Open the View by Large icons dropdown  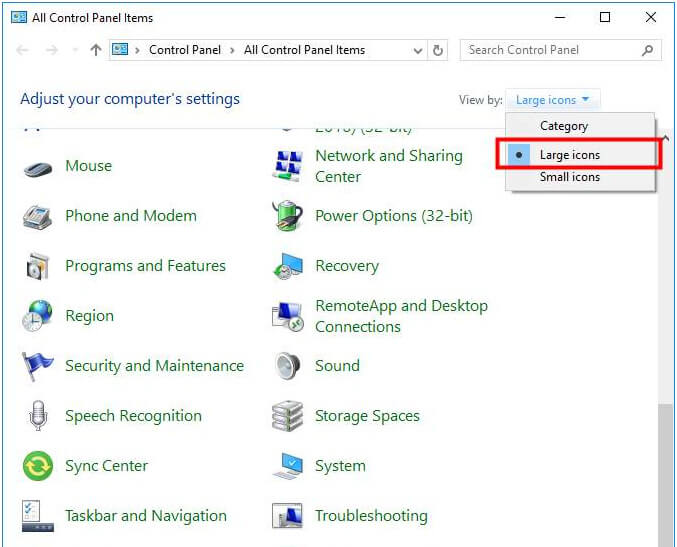[552, 100]
